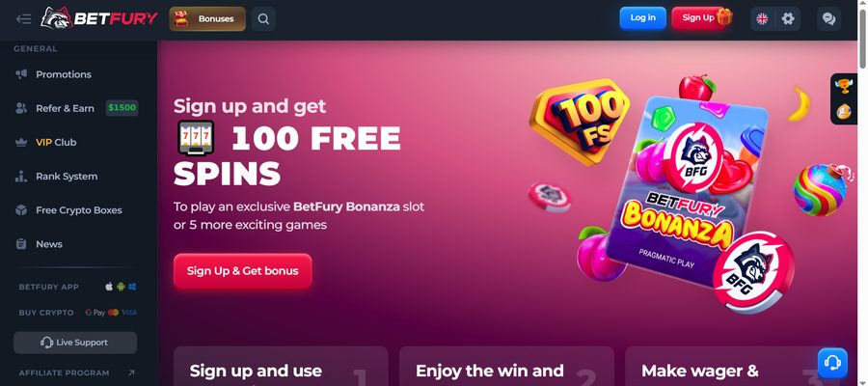Open settings gear icon in header
Viewport: 868px width, 386px height.
coord(788,19)
